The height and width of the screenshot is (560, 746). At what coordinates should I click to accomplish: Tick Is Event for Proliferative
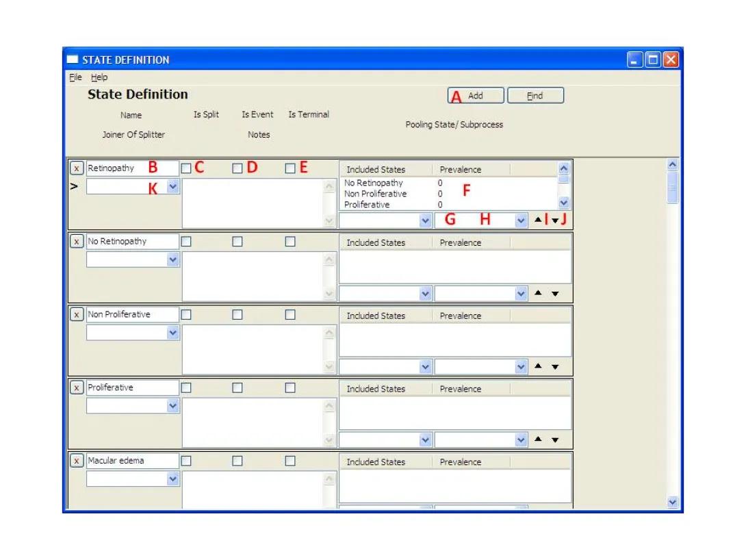pos(237,387)
